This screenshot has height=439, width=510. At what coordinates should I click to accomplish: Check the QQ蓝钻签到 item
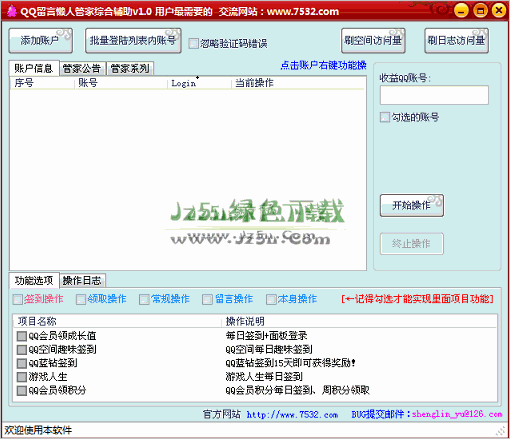(x=22, y=363)
